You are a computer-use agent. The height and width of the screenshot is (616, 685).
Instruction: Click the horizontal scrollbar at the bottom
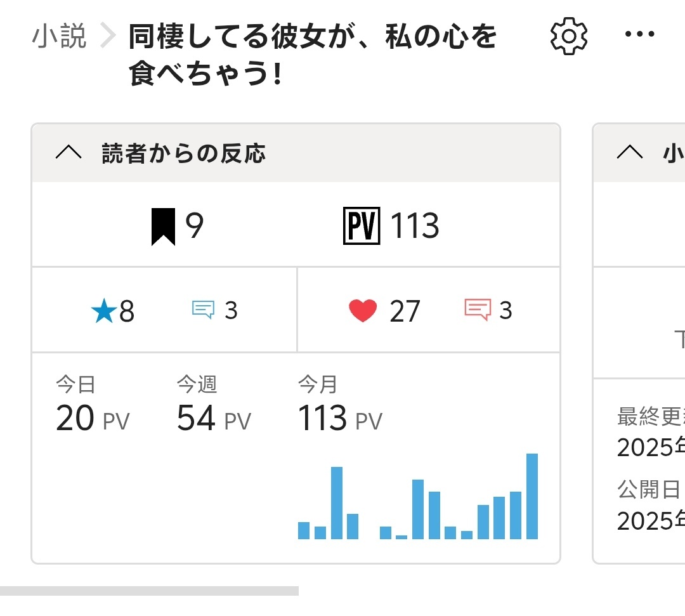[x=149, y=591]
